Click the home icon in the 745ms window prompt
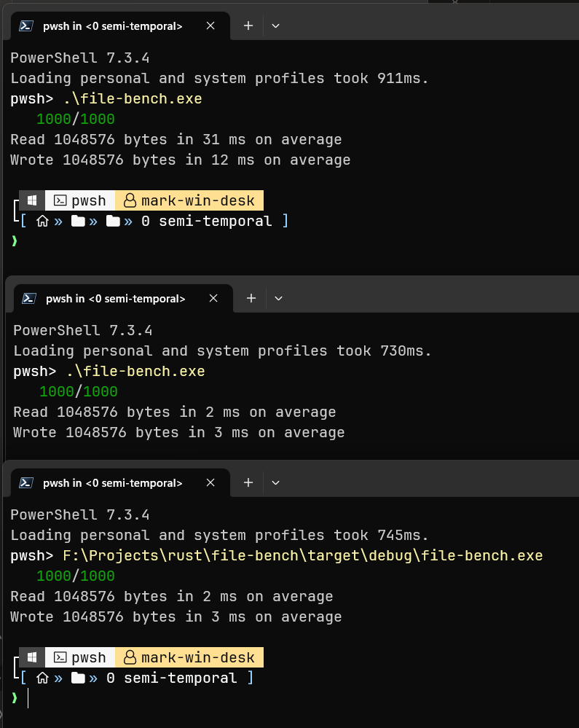The width and height of the screenshot is (579, 728). [42, 678]
